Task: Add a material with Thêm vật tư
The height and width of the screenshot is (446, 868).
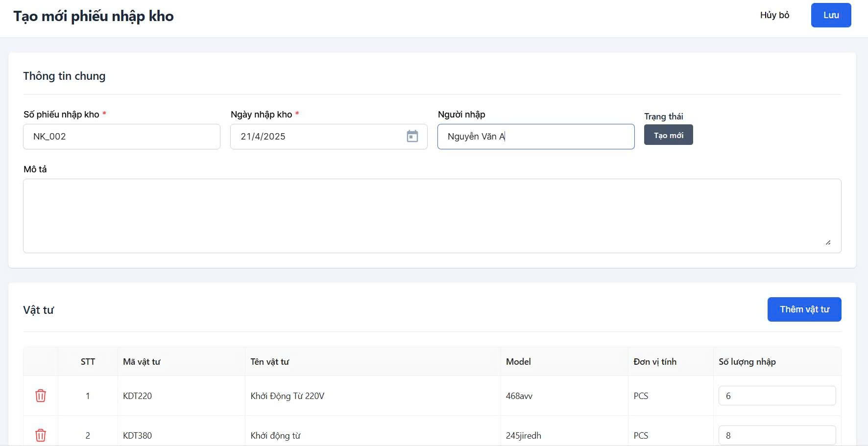Action: pyautogui.click(x=804, y=309)
